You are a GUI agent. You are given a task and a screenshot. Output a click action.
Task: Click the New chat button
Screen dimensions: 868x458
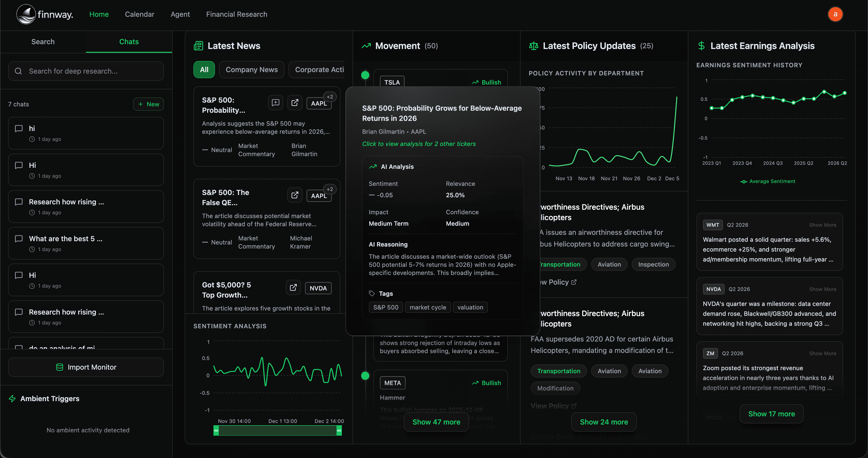pos(148,104)
